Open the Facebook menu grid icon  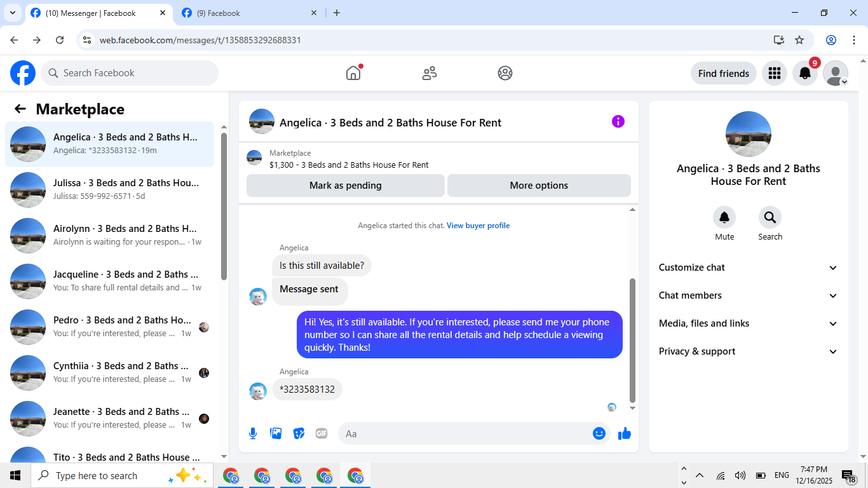click(775, 73)
